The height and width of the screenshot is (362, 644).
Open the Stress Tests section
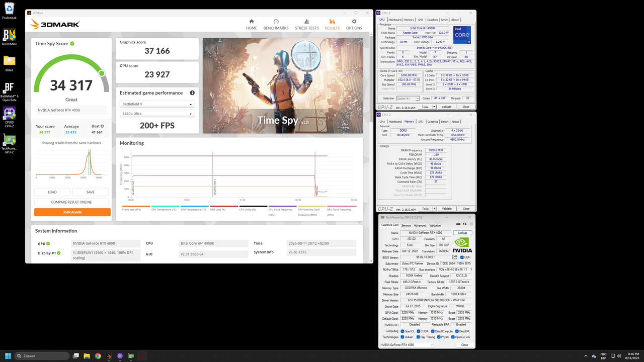pyautogui.click(x=306, y=24)
